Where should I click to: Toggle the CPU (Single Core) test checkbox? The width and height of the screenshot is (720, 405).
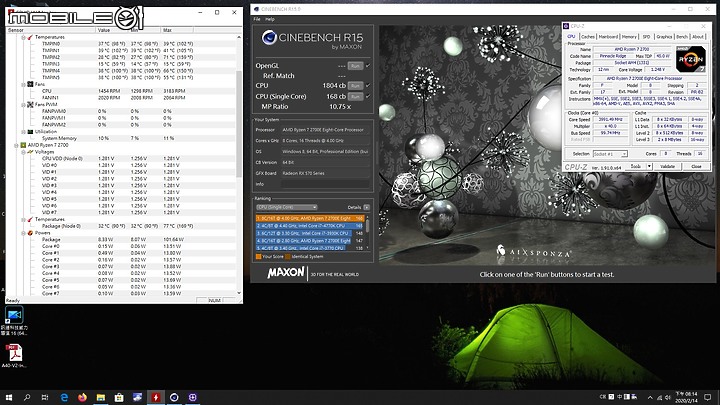point(368,96)
